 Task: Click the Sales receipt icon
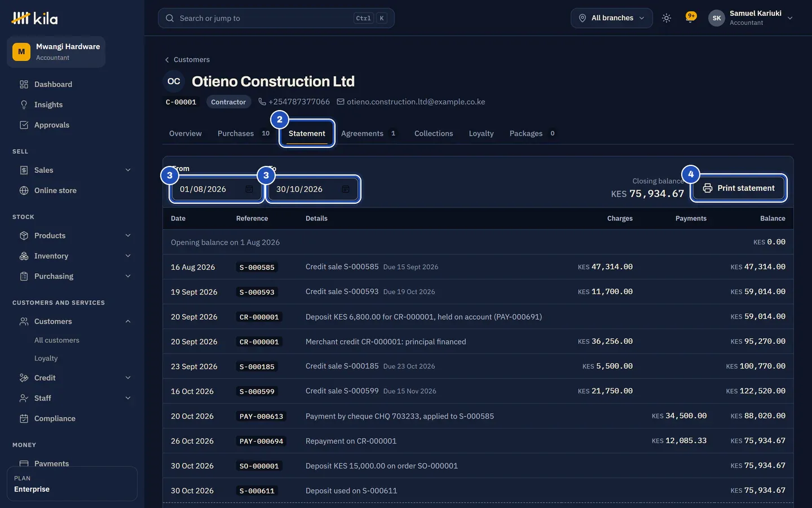[24, 170]
